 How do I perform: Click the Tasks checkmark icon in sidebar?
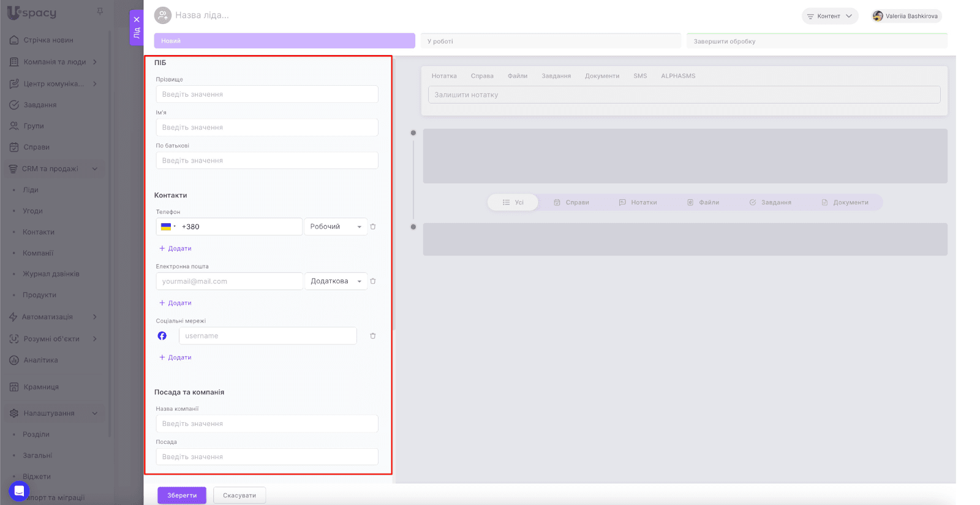pos(14,105)
